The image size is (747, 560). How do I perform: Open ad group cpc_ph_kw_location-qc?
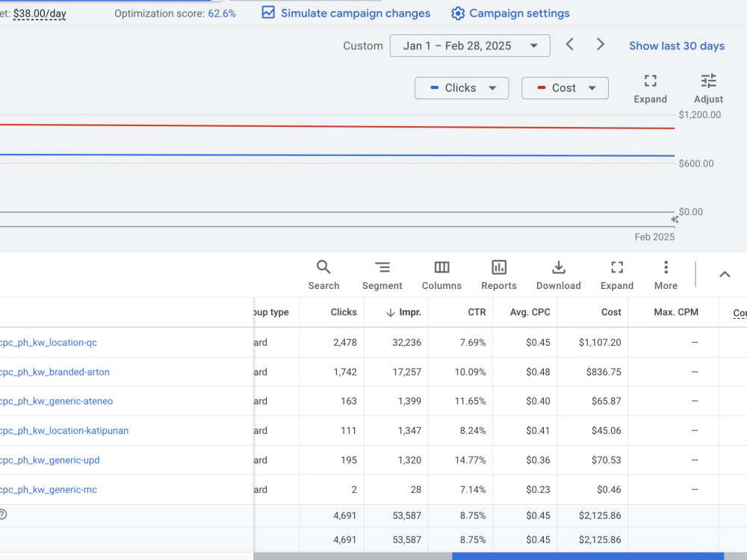click(x=48, y=343)
